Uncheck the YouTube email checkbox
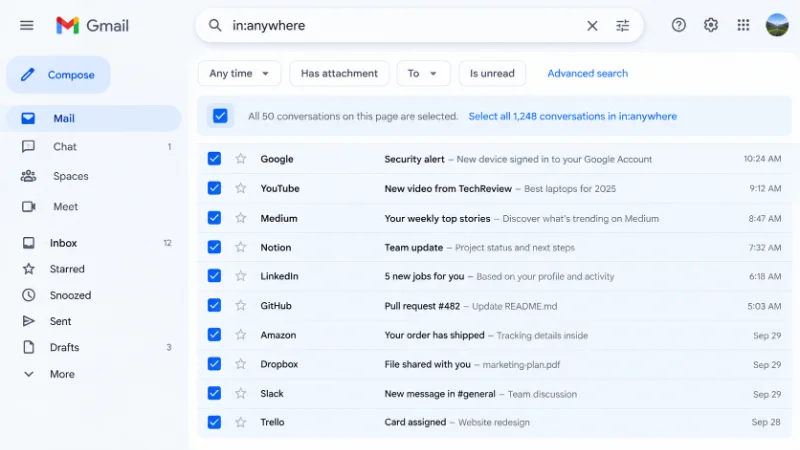This screenshot has height=450, width=800. (x=214, y=188)
